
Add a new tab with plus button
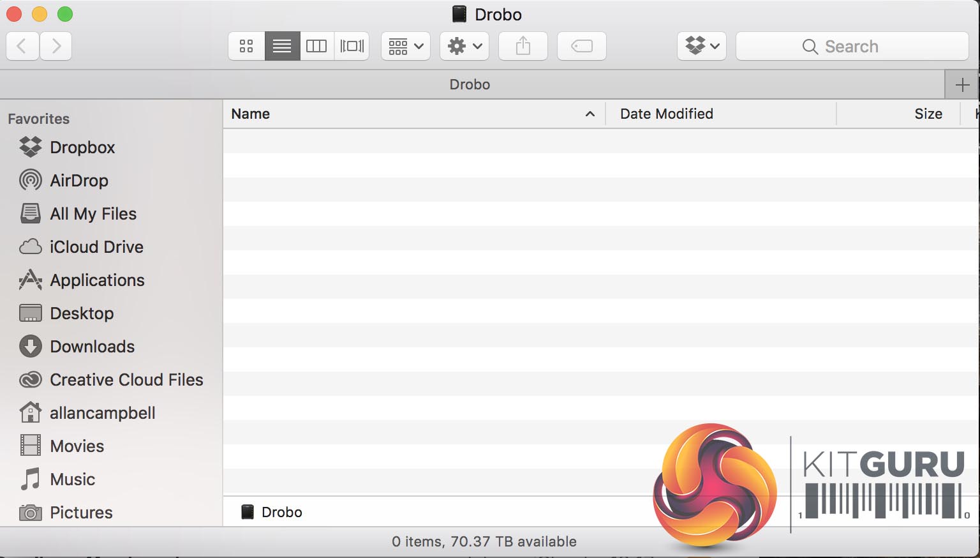(962, 85)
